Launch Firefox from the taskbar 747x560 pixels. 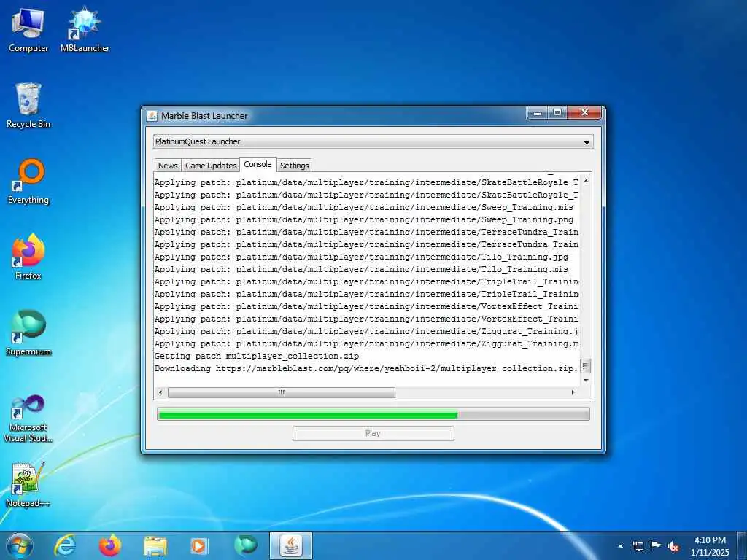click(x=109, y=545)
